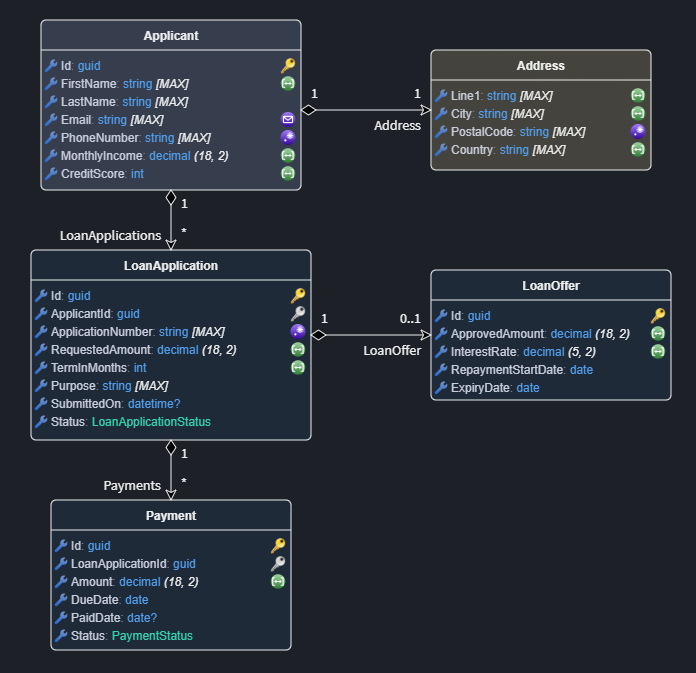Click the Address association label

[397, 126]
